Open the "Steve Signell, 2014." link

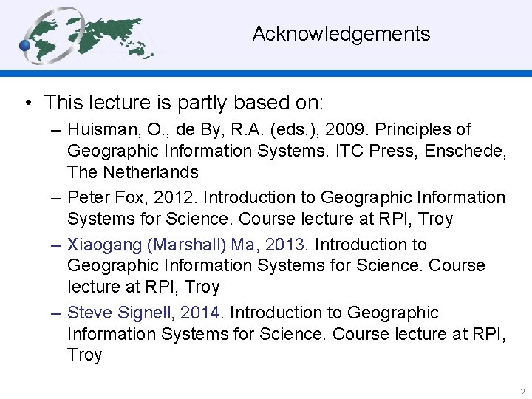point(146,313)
